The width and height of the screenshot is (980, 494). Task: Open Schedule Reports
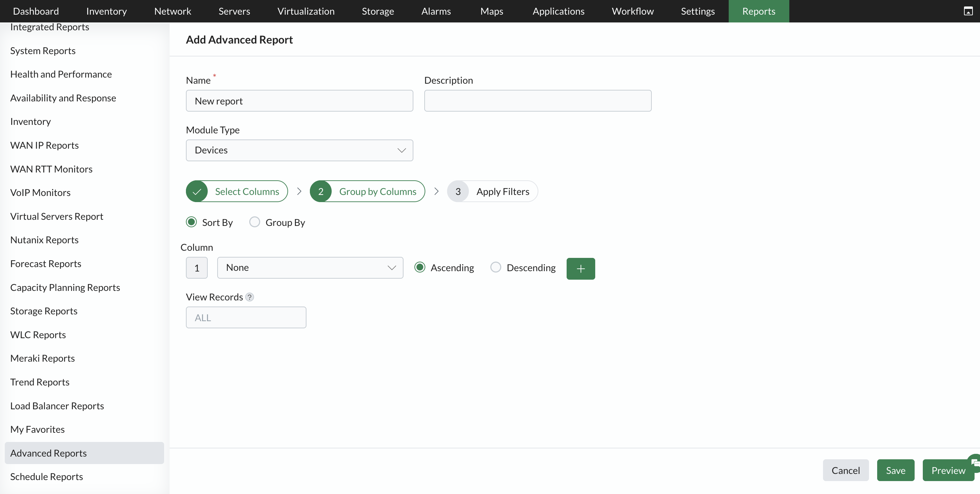[46, 477]
